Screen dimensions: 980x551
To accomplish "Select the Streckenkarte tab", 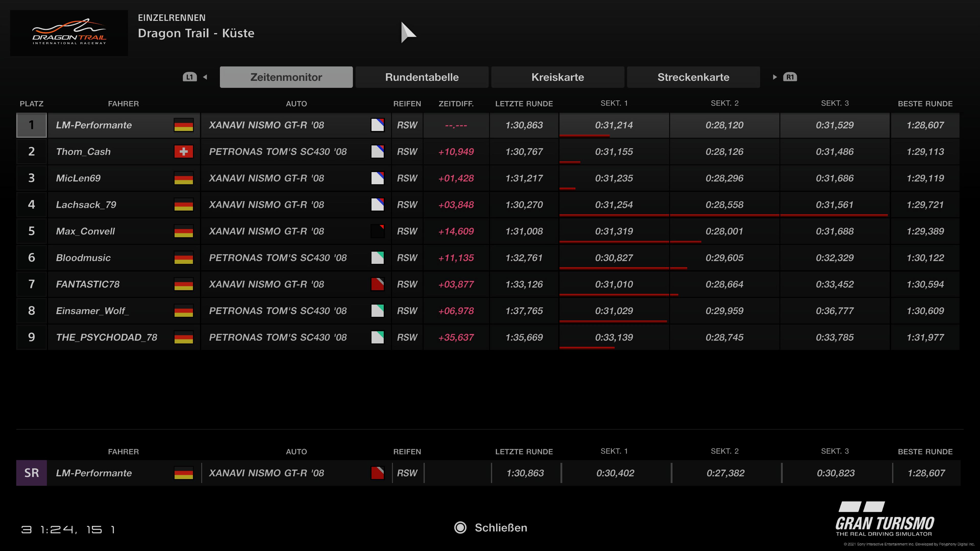I will (693, 77).
